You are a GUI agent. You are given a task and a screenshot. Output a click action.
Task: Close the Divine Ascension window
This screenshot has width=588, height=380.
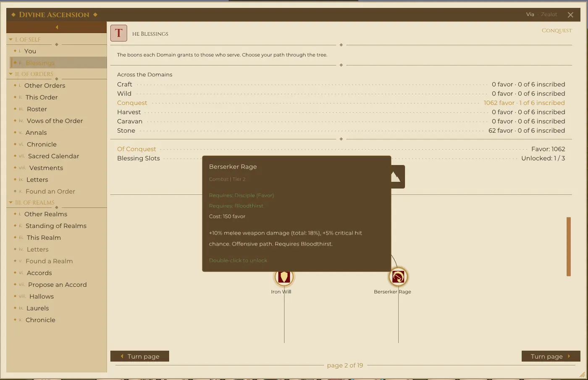[x=570, y=15]
